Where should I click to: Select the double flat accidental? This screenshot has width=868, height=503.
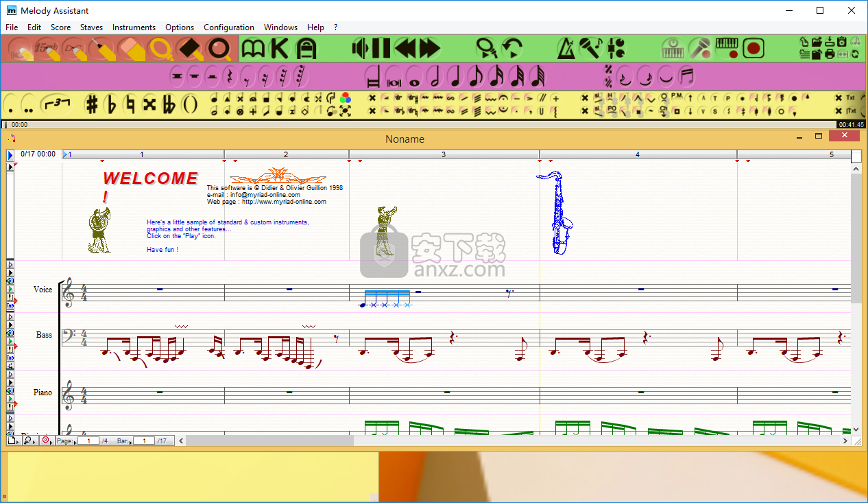[169, 105]
